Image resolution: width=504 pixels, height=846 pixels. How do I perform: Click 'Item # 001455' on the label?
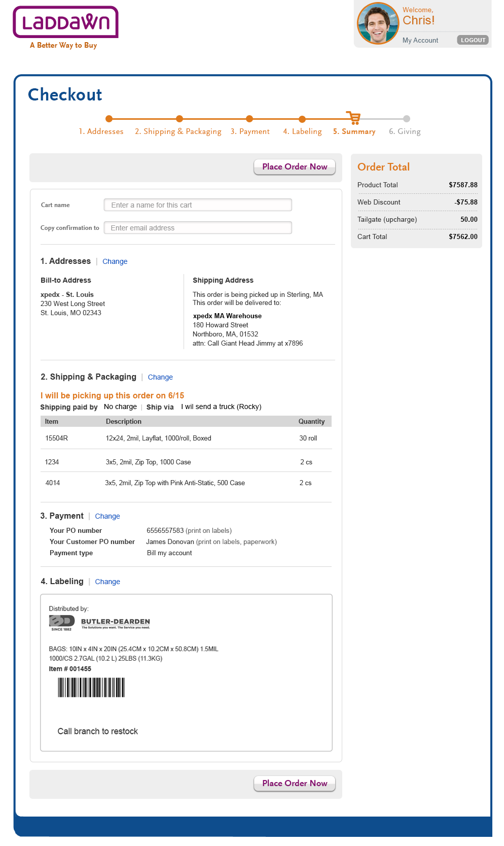[x=70, y=669]
